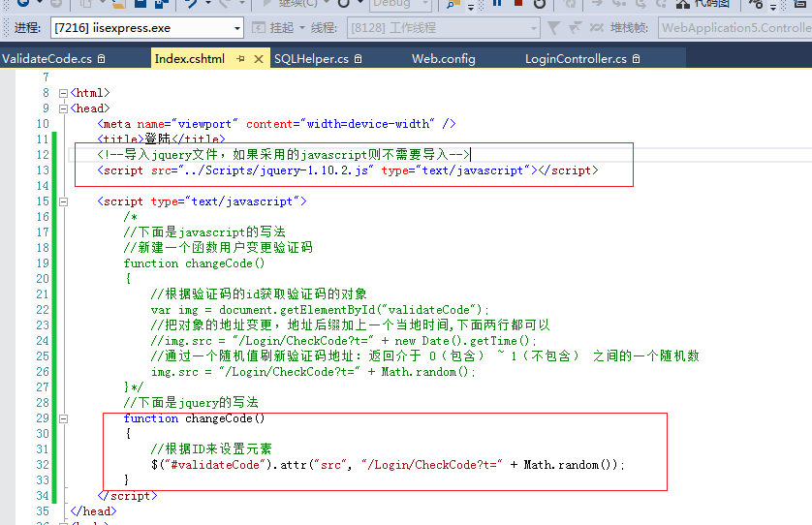Image resolution: width=812 pixels, height=525 pixels.
Task: Click 'img.src' assignment on line 26
Action: [313, 372]
